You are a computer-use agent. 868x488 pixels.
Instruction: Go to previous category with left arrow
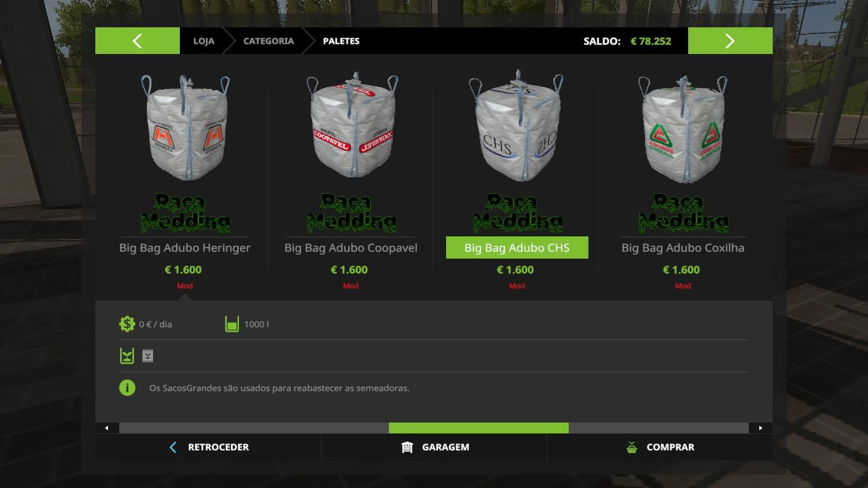(137, 41)
